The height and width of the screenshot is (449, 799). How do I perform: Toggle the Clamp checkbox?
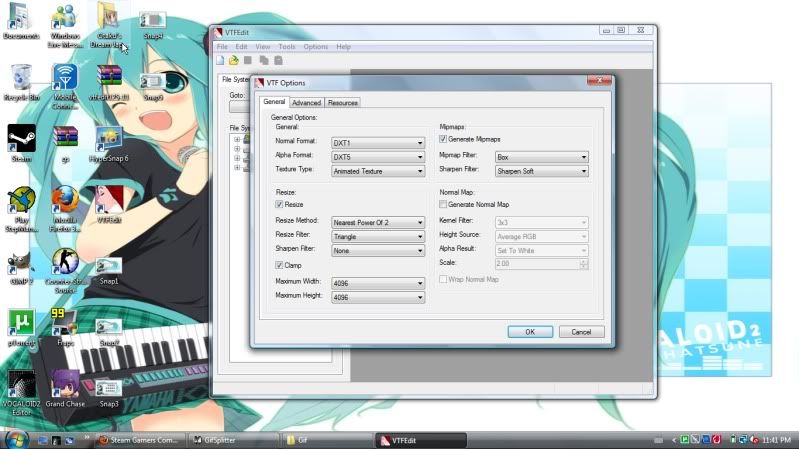pyautogui.click(x=279, y=265)
